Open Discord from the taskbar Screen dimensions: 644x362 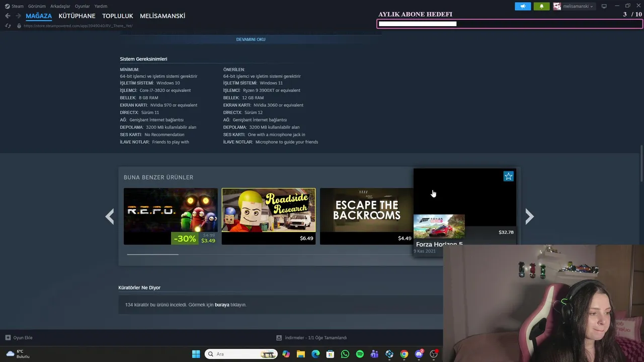click(419, 354)
